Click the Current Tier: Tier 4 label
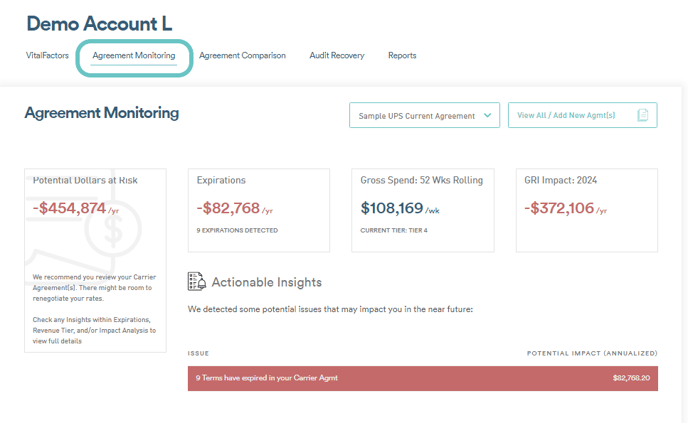Viewport: 688px width, 423px height. pyautogui.click(x=394, y=230)
